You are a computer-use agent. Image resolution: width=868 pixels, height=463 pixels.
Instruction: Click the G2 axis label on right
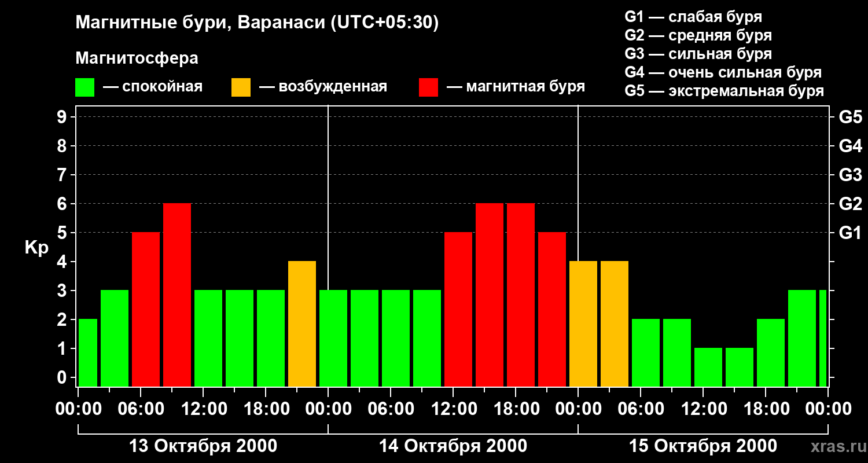pyautogui.click(x=850, y=204)
